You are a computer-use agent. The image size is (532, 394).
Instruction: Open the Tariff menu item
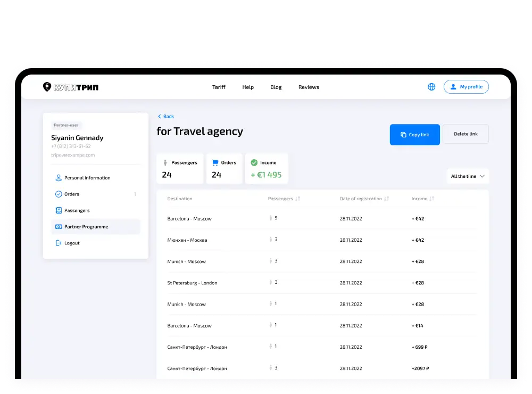[219, 87]
